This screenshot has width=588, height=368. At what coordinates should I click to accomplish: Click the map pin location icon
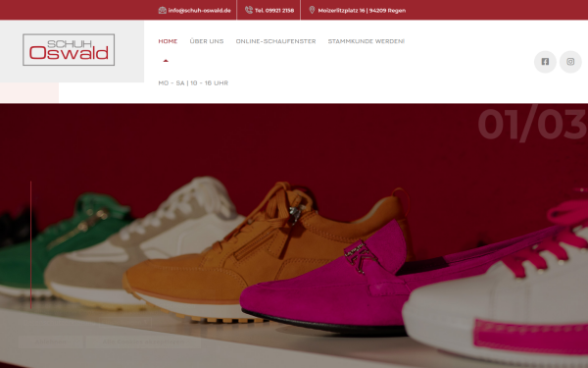click(312, 10)
